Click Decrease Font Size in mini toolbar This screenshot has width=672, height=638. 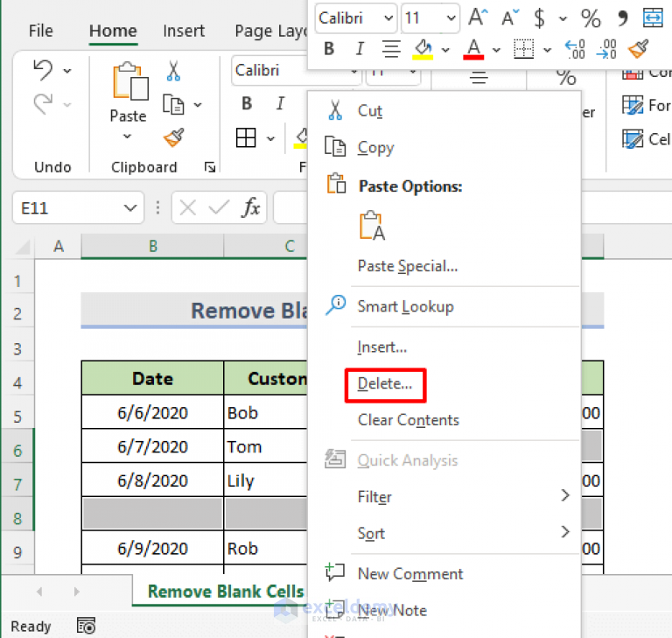click(x=510, y=18)
